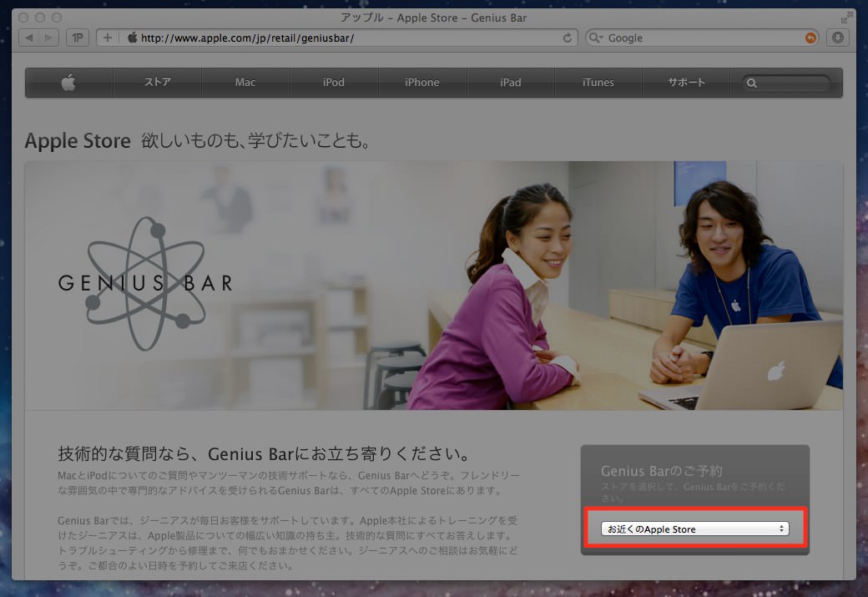Click the 技術的な質問なら heading text
This screenshot has height=597, width=868.
coord(264,454)
